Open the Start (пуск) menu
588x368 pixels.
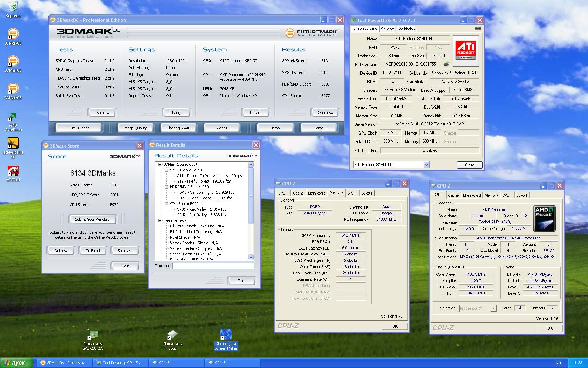pos(17,363)
